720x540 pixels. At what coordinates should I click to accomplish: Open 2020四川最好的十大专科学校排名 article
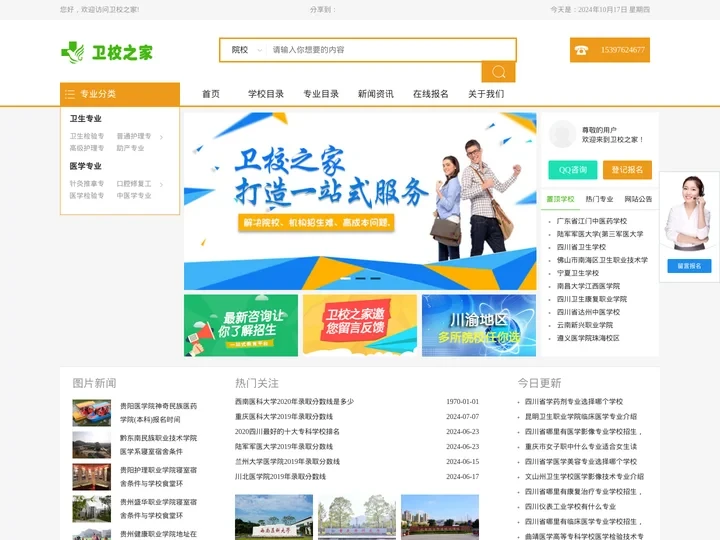pyautogui.click(x=287, y=432)
